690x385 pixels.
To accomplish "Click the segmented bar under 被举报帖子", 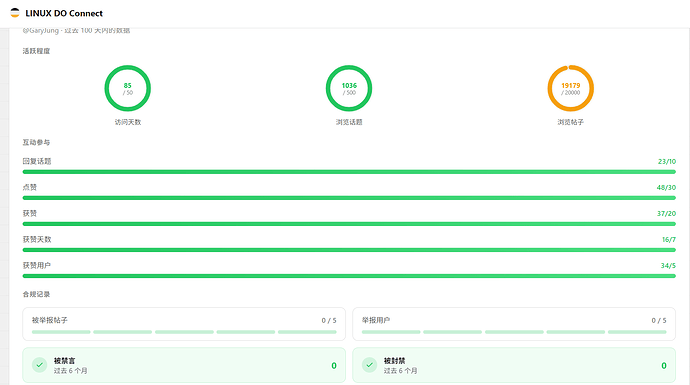I will [x=184, y=332].
